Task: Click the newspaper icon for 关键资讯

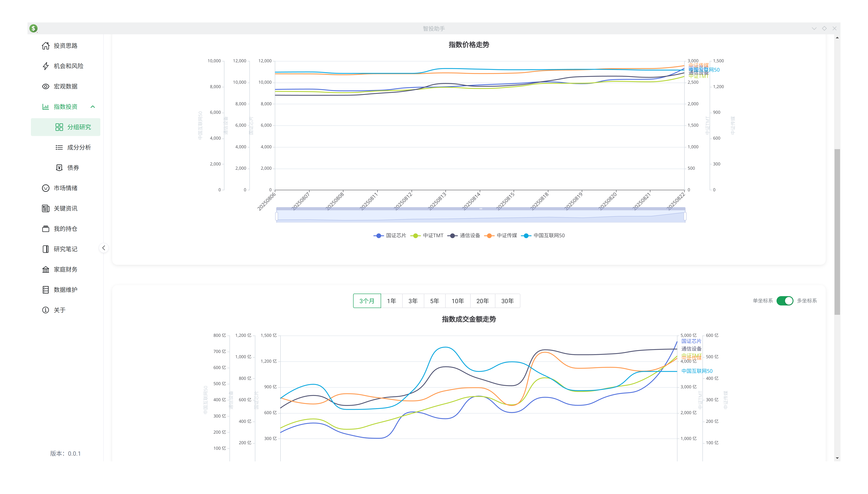Action: [46, 209]
